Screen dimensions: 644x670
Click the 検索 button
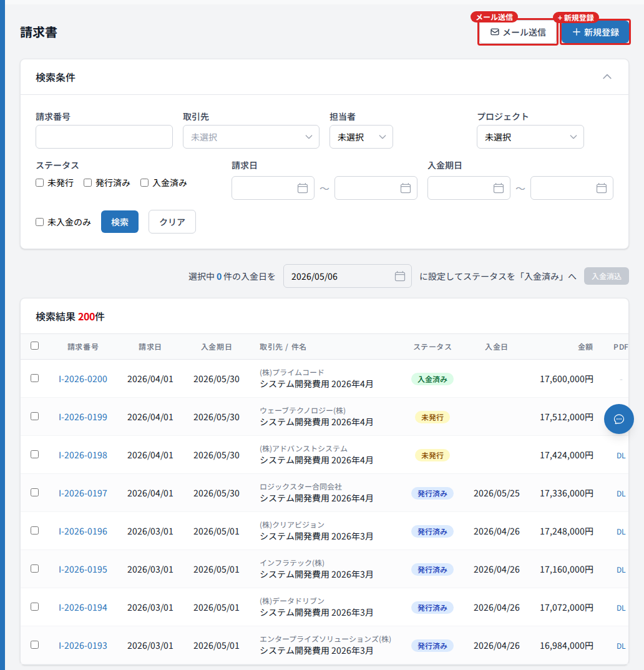pyautogui.click(x=120, y=222)
